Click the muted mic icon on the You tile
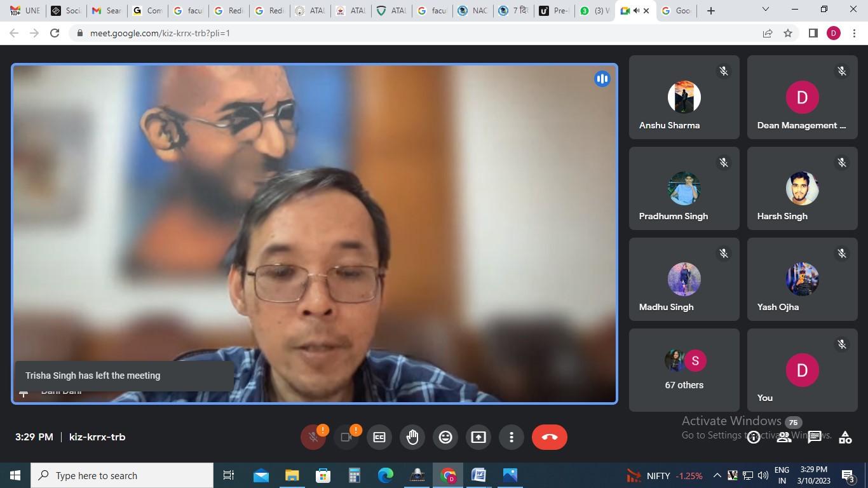Image resolution: width=868 pixels, height=488 pixels. click(x=842, y=344)
